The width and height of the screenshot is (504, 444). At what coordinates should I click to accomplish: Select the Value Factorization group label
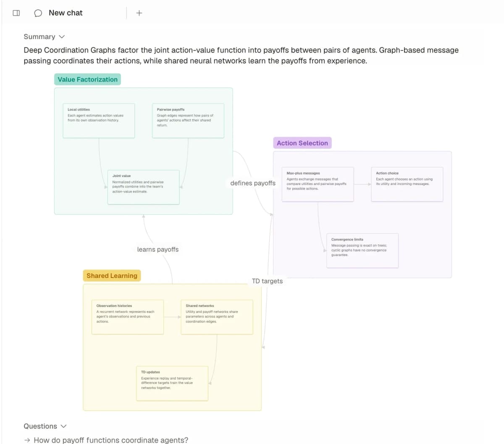click(x=87, y=79)
